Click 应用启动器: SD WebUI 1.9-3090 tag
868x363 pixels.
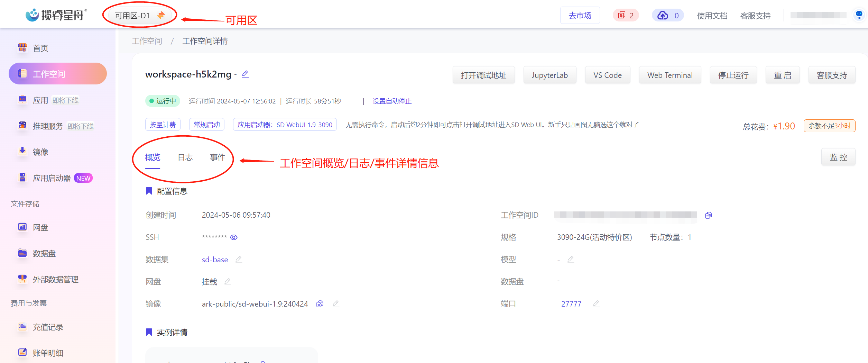tap(285, 125)
